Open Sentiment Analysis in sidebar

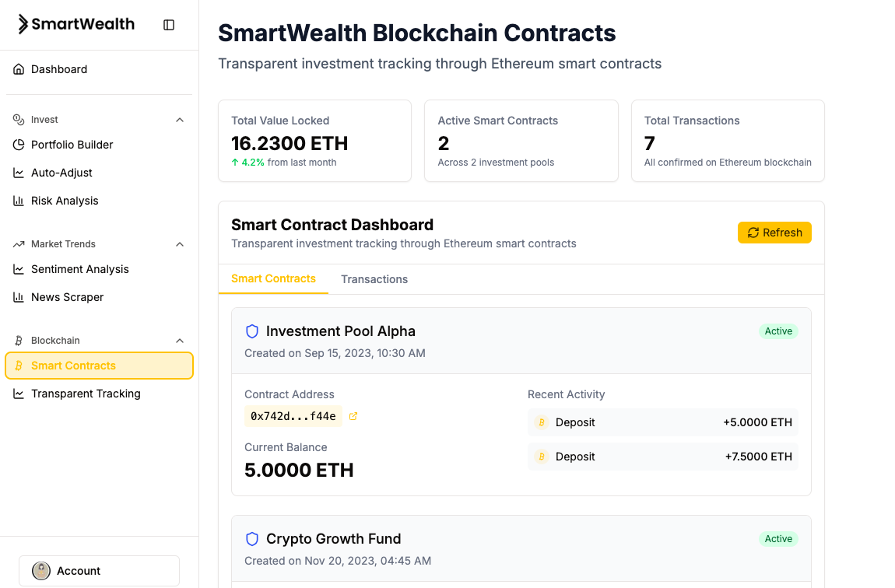(79, 269)
